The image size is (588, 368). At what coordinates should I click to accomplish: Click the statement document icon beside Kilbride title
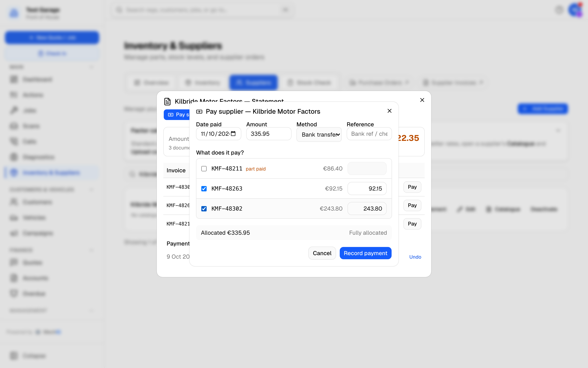[x=167, y=101]
